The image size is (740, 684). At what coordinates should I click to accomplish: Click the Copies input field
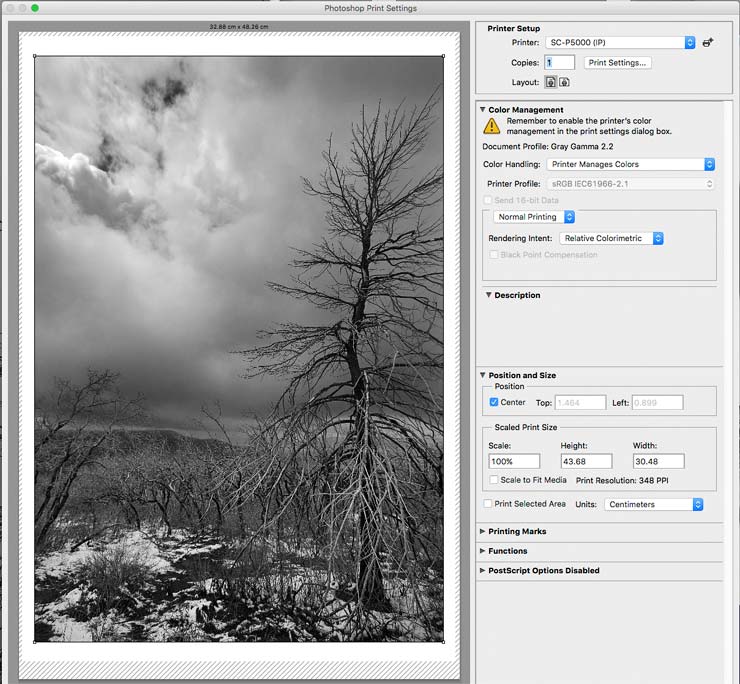(560, 62)
